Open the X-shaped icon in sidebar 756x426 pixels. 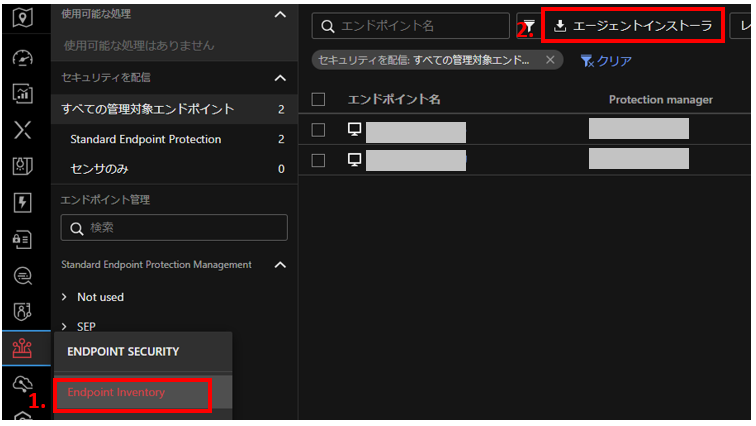pos(22,130)
